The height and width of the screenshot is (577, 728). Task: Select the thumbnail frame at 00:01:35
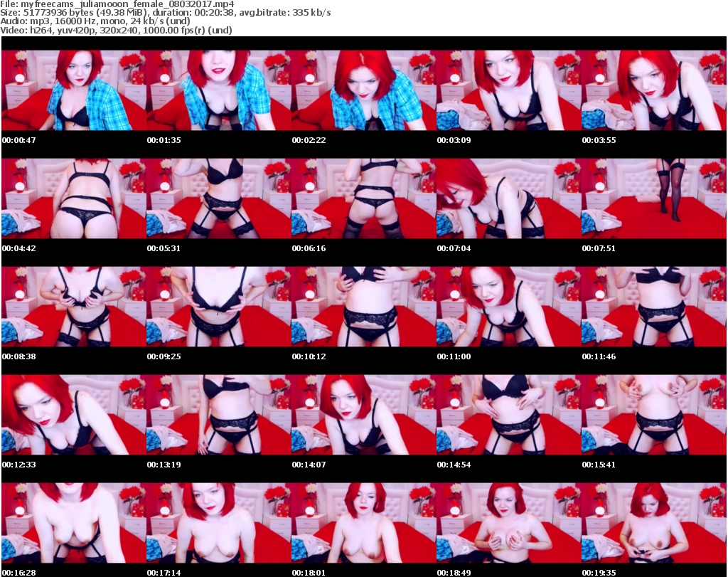pyautogui.click(x=219, y=90)
